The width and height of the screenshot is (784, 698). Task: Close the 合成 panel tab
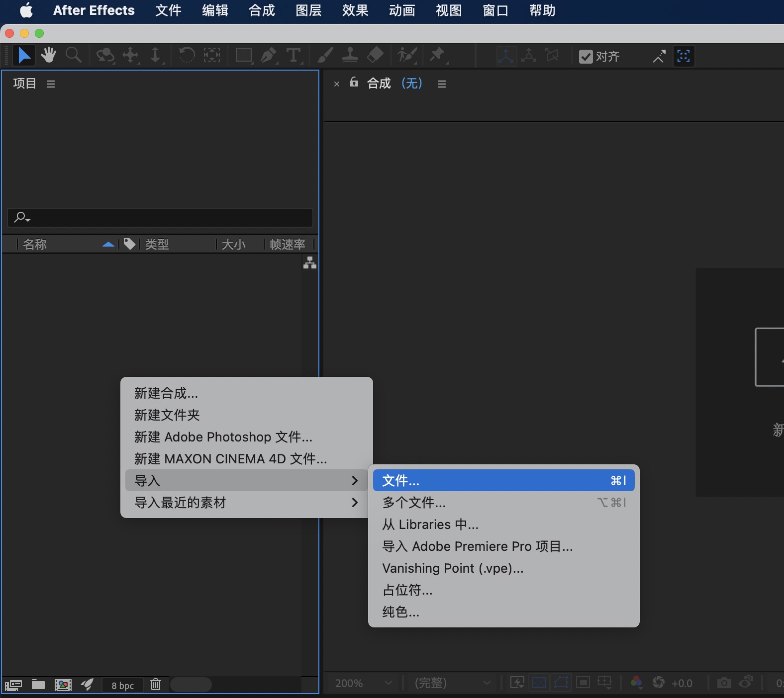[337, 84]
